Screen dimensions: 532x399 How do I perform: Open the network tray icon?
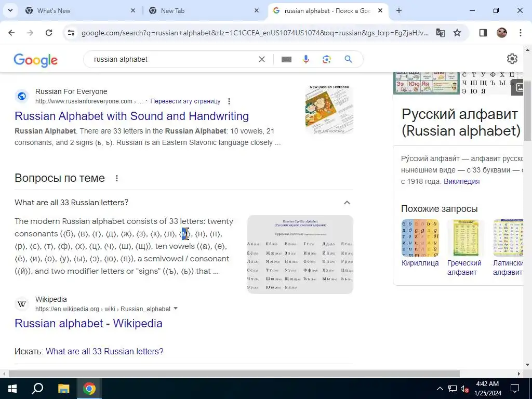tap(453, 389)
